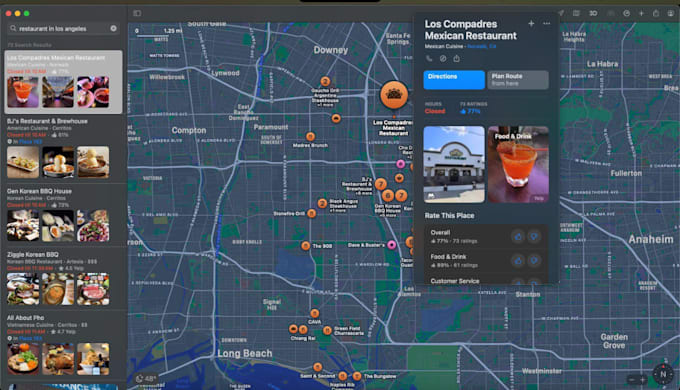This screenshot has height=390, width=680.
Task: Click the search field magnifier icon
Action: coord(13,28)
